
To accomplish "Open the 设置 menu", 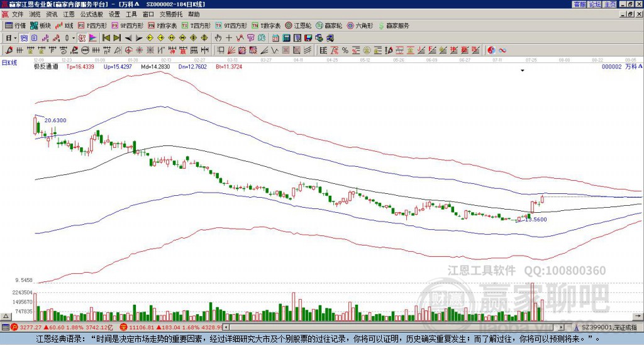I will point(114,14).
